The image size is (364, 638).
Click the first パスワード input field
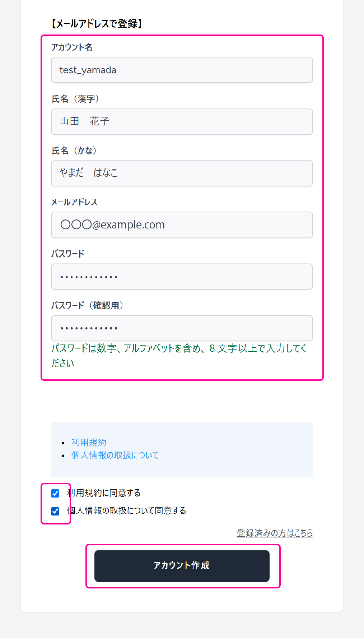(x=182, y=277)
